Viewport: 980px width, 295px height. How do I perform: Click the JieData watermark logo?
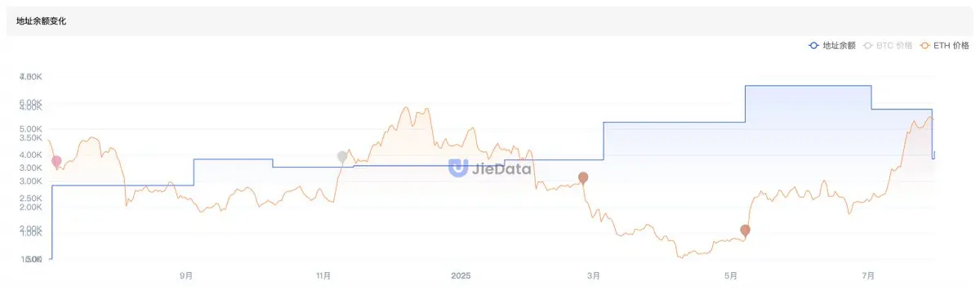pos(458,168)
